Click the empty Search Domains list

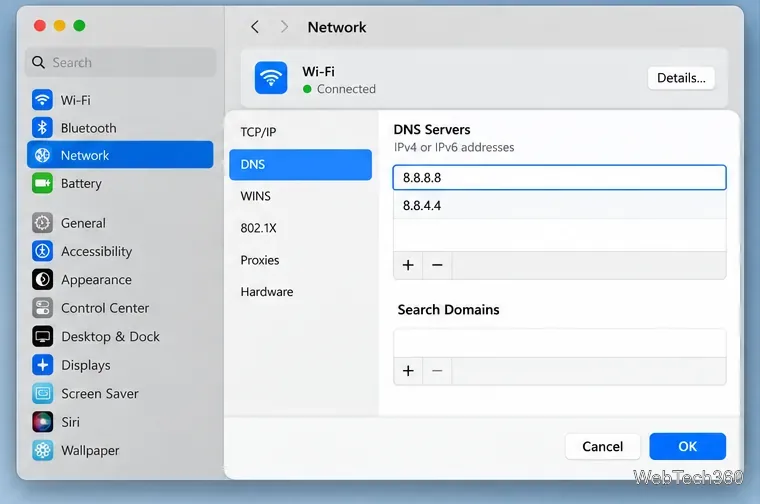[x=559, y=344]
